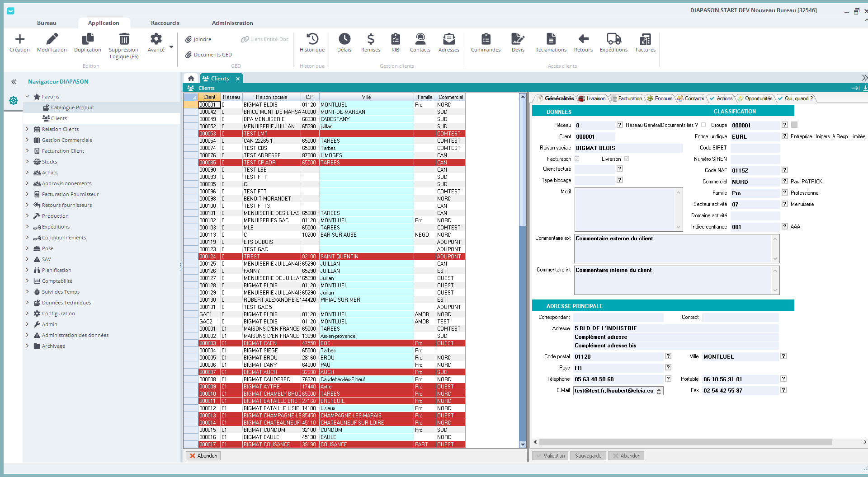Open the Expéditions truck icon

coord(613,39)
